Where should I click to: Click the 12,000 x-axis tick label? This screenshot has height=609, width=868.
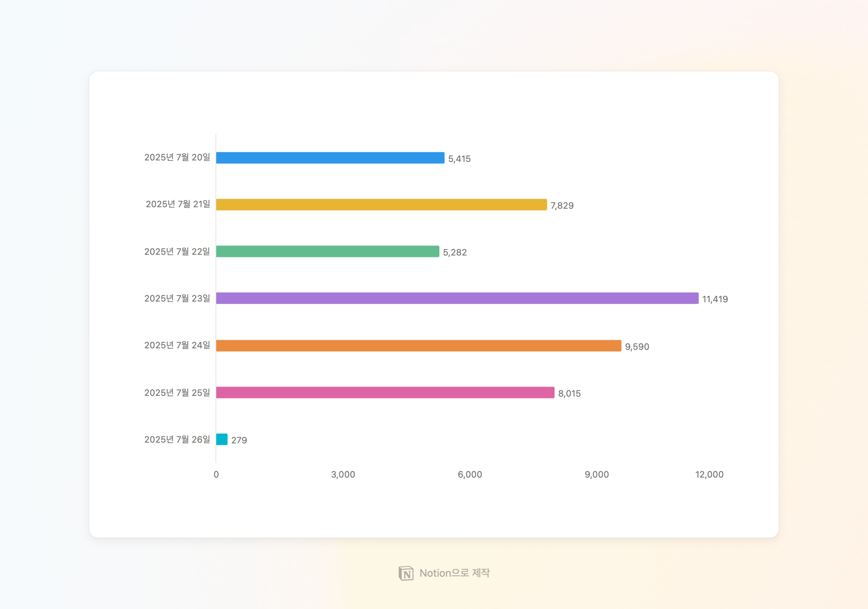pyautogui.click(x=709, y=475)
